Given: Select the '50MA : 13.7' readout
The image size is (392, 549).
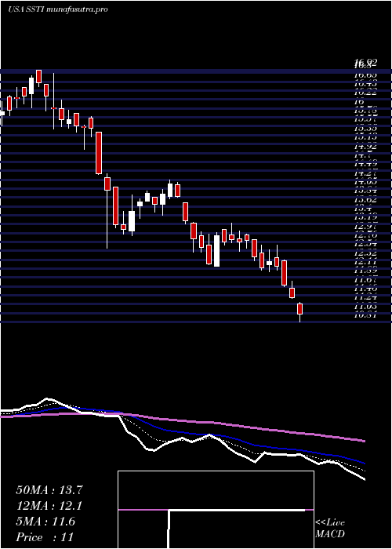Looking at the screenshot, I should 49,490.
